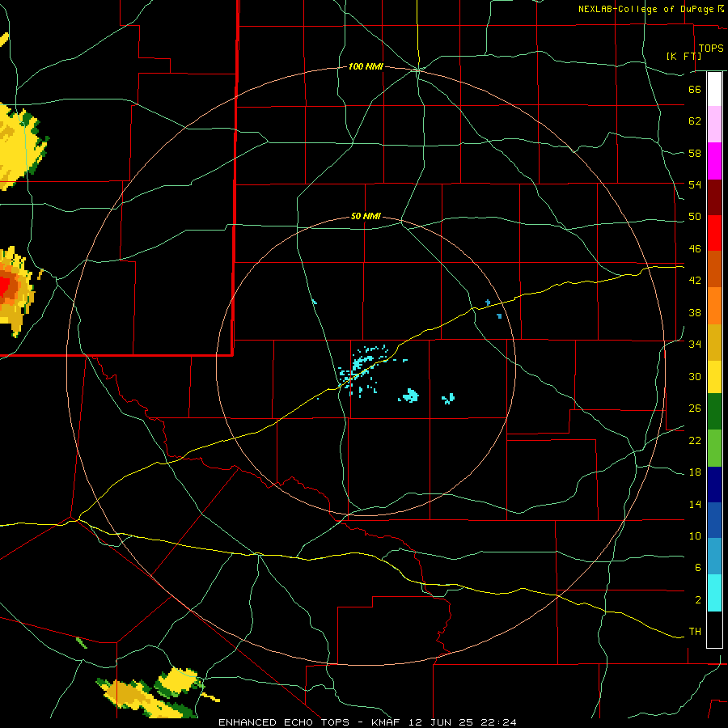The image size is (728, 728).
Task: Click legend value 34
Action: click(695, 345)
